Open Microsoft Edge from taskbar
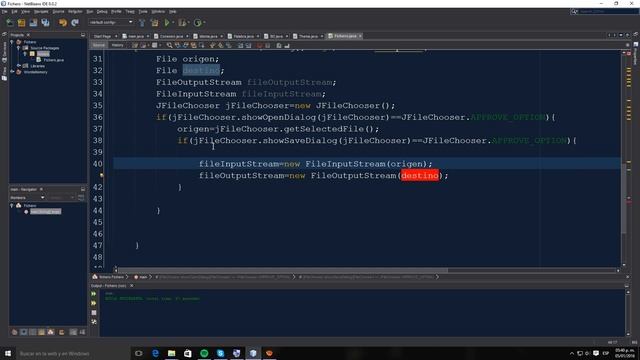 click(156, 353)
